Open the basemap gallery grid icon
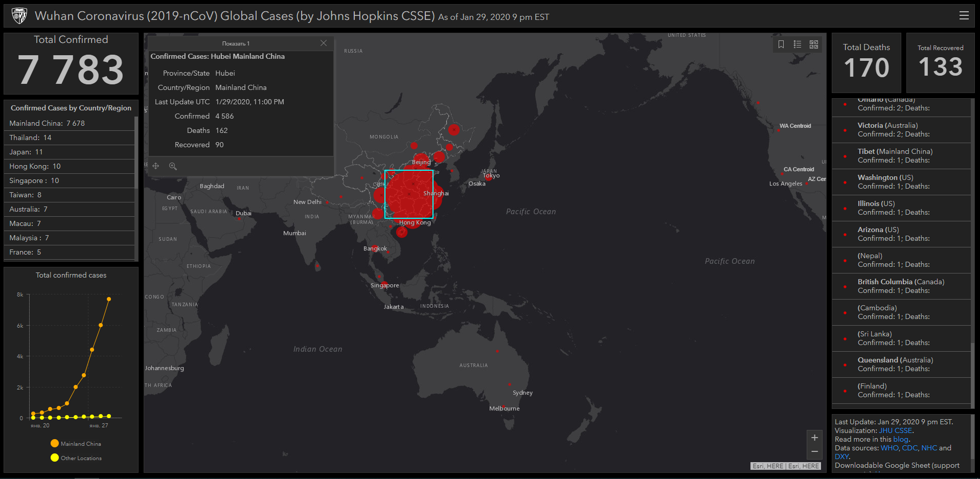 tap(814, 44)
